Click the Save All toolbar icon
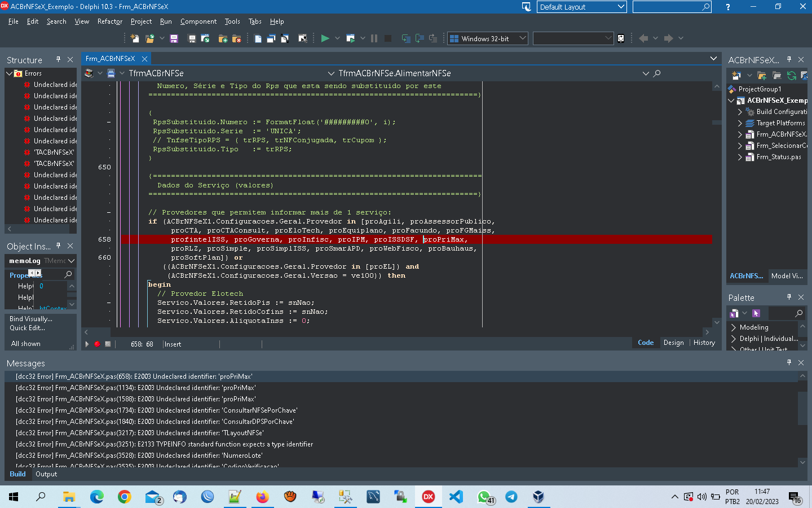Viewport: 812px width, 508px height. pos(192,38)
